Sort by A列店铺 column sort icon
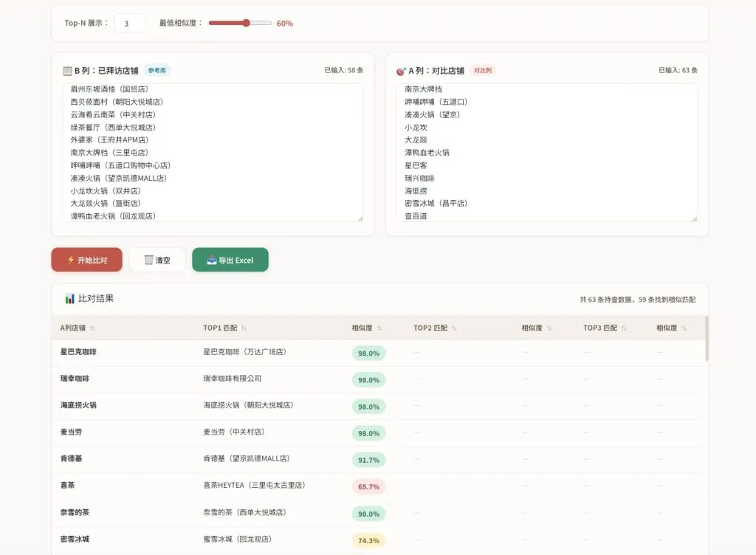Viewport: 756px width, 555px height. click(92, 328)
